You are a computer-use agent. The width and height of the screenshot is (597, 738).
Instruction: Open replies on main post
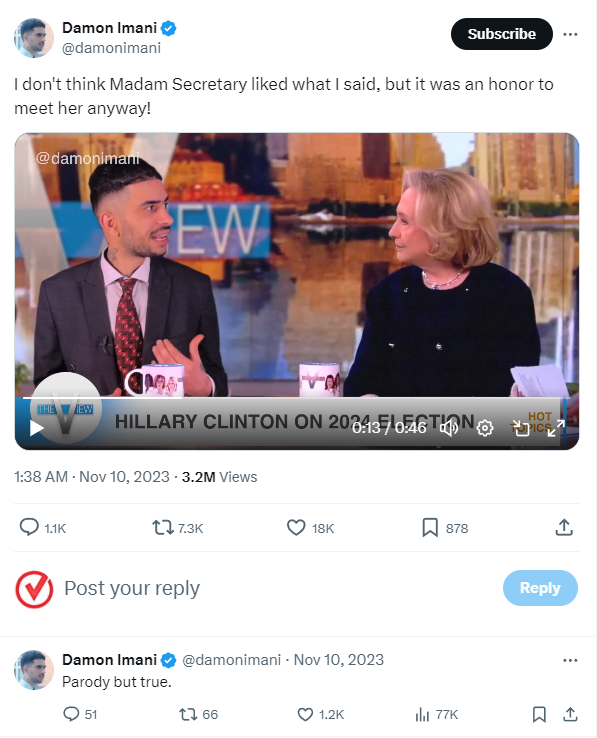tap(42, 528)
